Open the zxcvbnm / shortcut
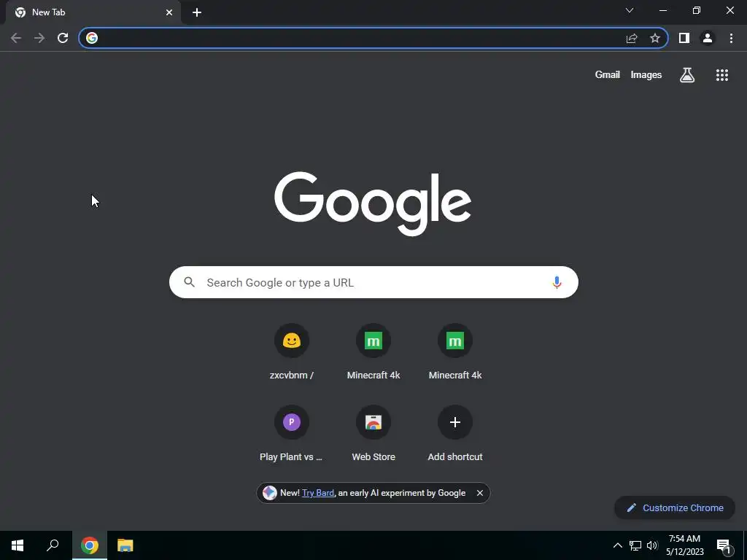The height and width of the screenshot is (560, 747). (292, 353)
